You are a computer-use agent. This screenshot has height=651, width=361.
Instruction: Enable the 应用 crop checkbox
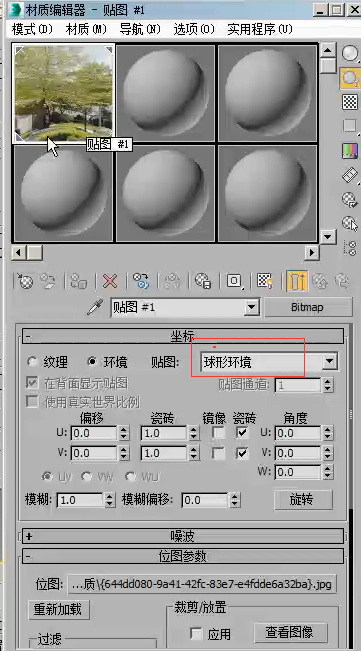[x=195, y=634]
